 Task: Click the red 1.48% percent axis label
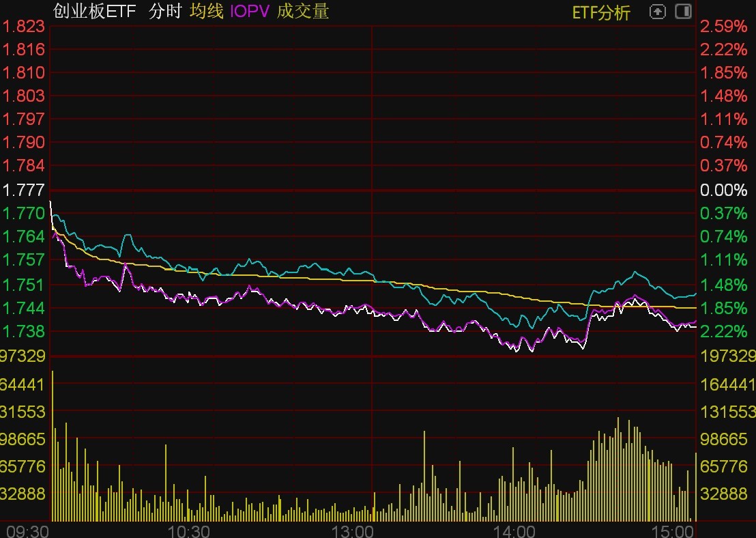723,96
